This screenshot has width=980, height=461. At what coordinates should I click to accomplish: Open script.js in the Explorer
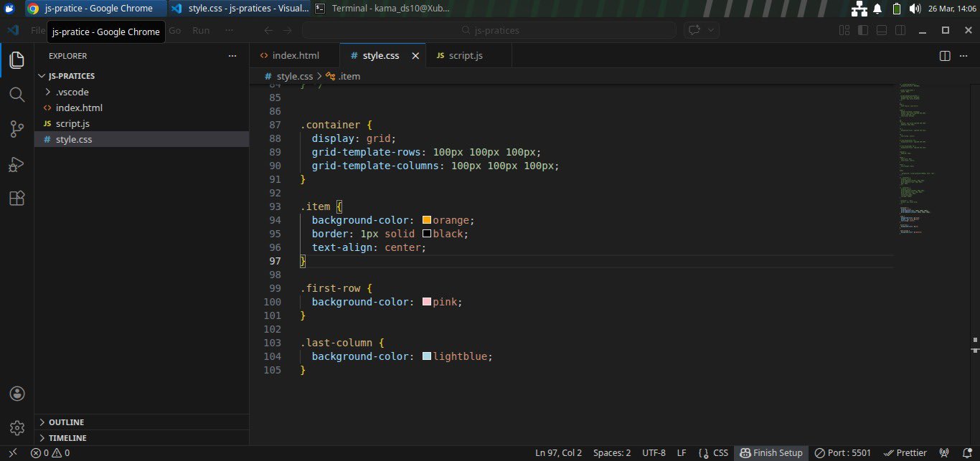[x=72, y=124]
